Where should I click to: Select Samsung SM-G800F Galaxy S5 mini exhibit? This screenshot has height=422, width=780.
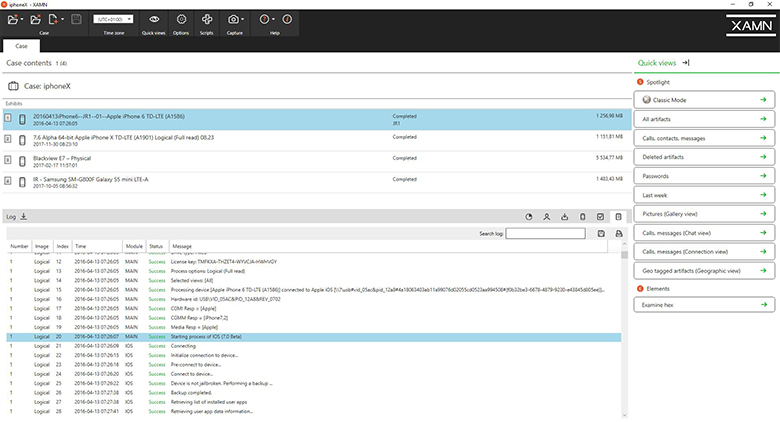pos(317,182)
